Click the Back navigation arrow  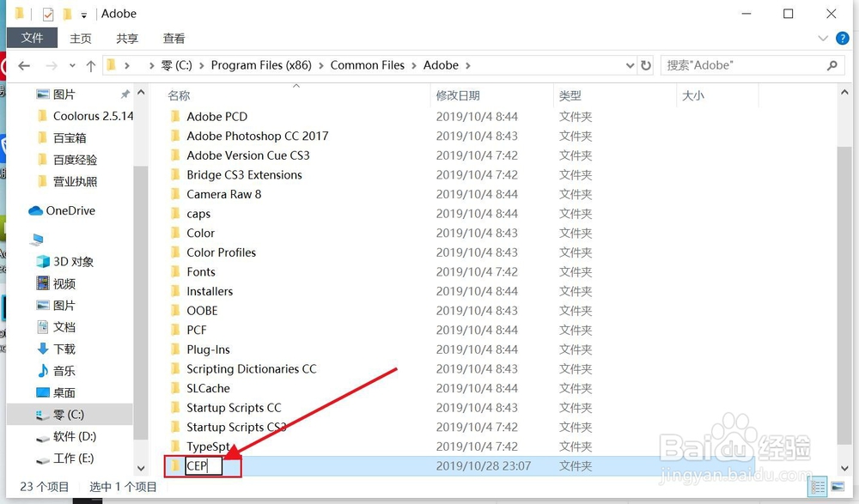click(23, 66)
